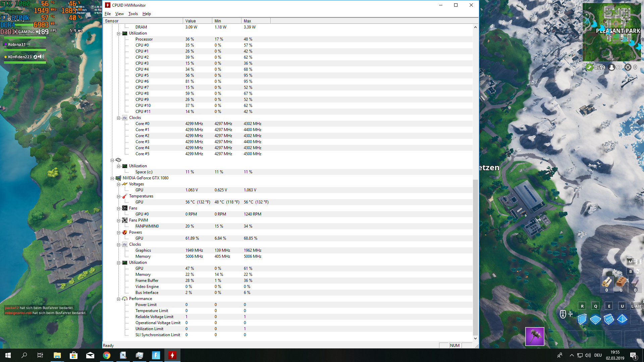644x362 pixels.
Task: Click the GPU Voltages icon
Action: pos(125,184)
